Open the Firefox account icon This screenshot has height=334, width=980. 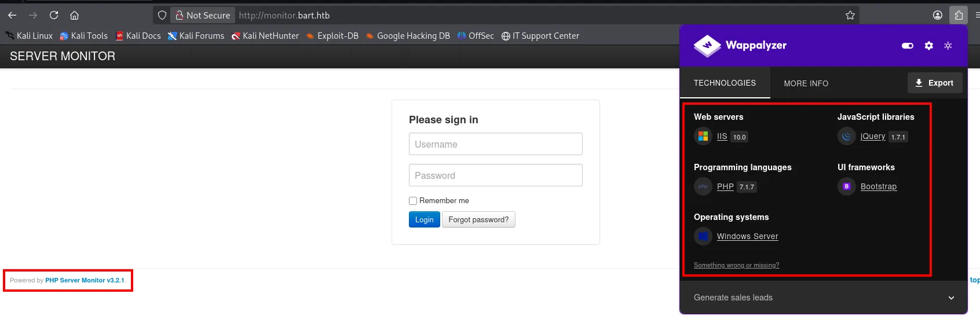pyautogui.click(x=938, y=15)
